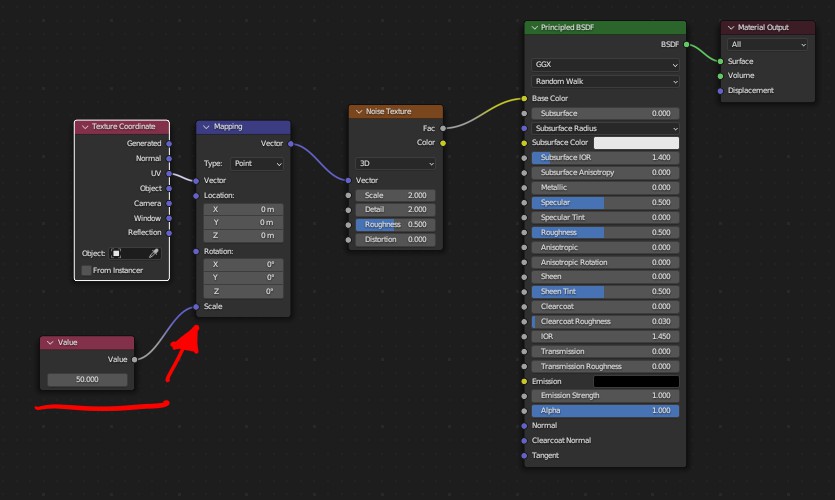Click the Location X field in Mapping

(x=243, y=209)
